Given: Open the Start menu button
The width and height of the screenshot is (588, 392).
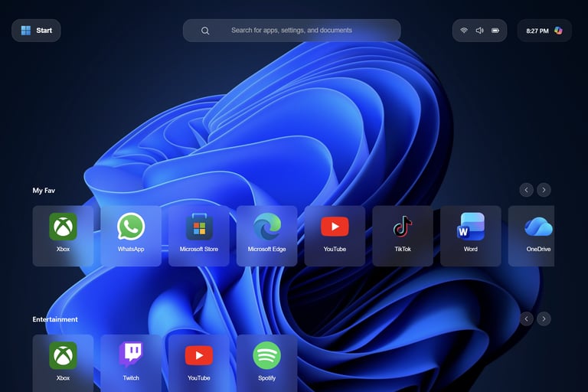Looking at the screenshot, I should coord(36,31).
